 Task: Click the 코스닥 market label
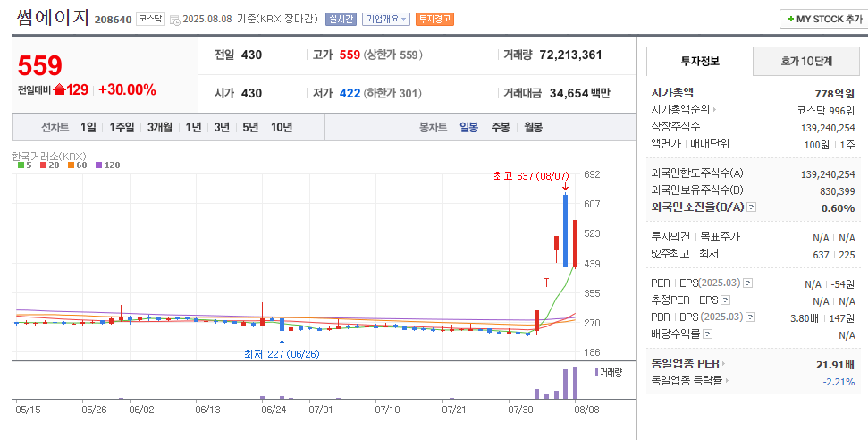[150, 19]
